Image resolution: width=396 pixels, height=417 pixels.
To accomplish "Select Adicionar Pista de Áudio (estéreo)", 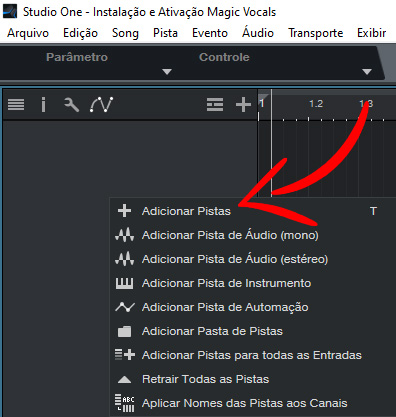I will pyautogui.click(x=253, y=259).
